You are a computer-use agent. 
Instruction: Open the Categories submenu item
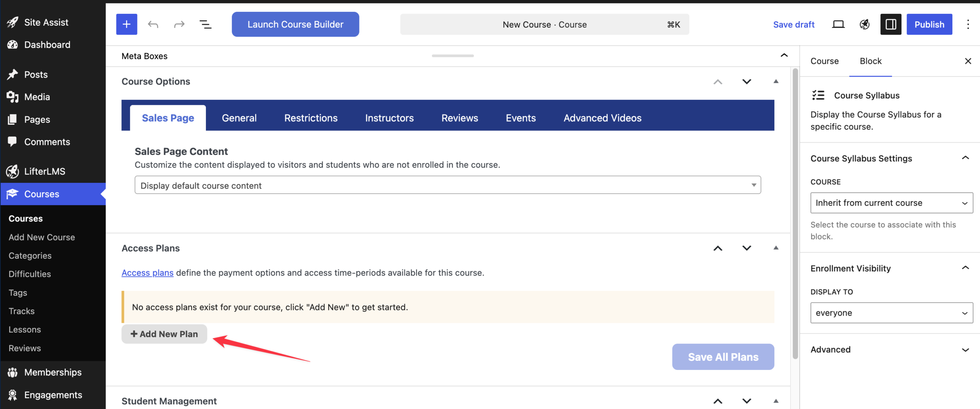tap(30, 256)
